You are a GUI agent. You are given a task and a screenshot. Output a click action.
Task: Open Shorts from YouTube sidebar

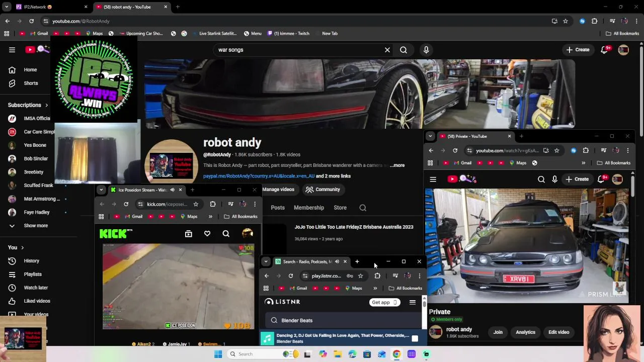click(x=31, y=83)
